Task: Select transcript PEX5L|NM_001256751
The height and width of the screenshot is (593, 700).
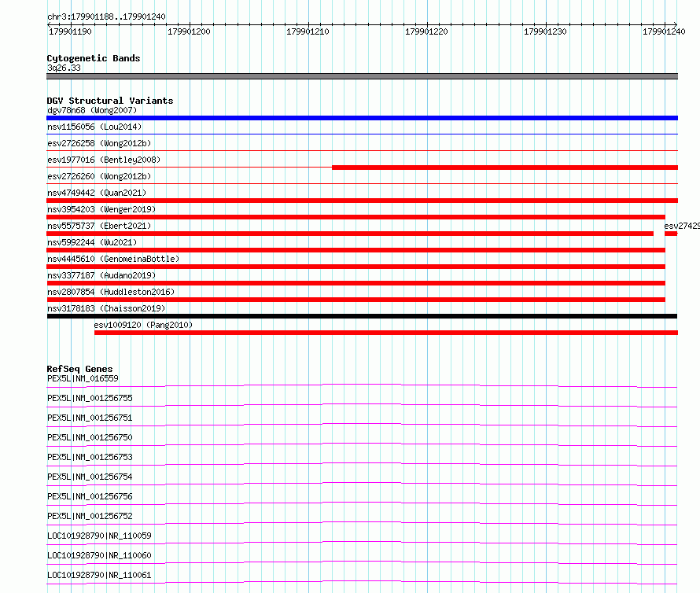Action: 90,418
